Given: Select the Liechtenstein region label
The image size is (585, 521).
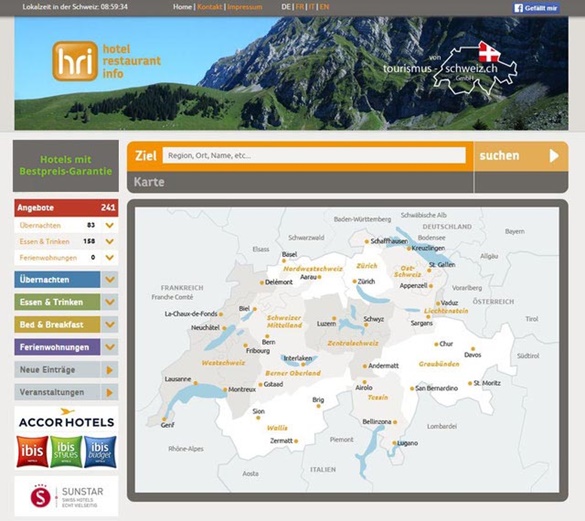Looking at the screenshot, I should (x=446, y=311).
